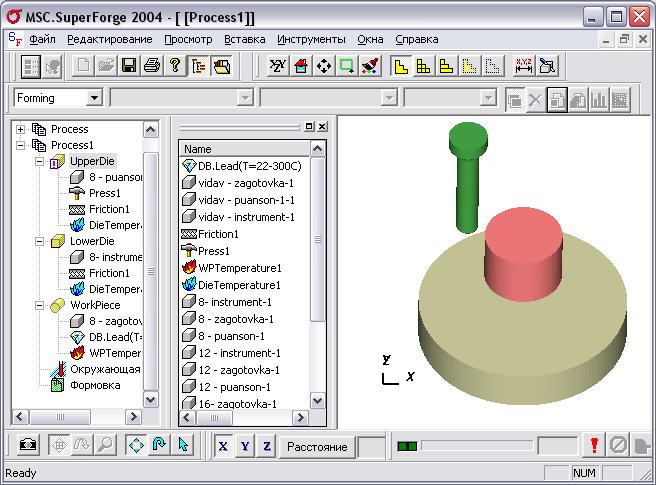Open the Файл menu
656x485 pixels.
[x=42, y=39]
